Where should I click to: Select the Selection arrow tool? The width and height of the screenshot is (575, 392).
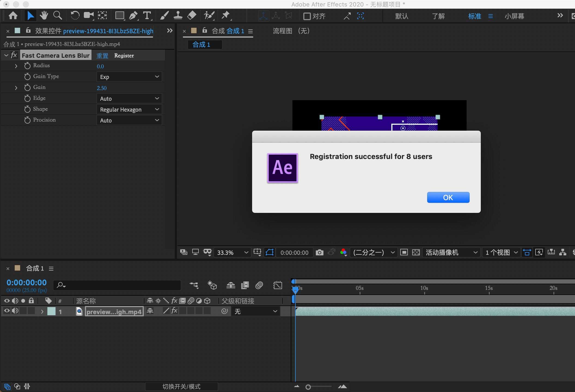pyautogui.click(x=30, y=16)
